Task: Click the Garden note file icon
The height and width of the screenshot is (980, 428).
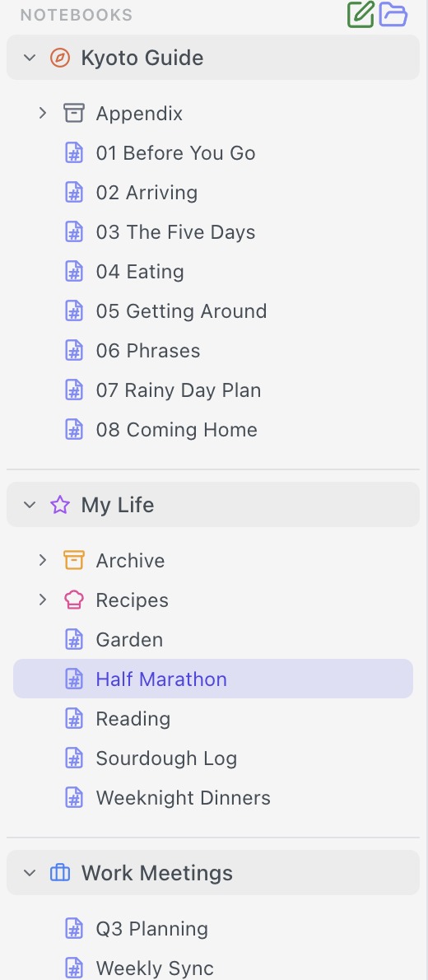Action: (x=74, y=639)
